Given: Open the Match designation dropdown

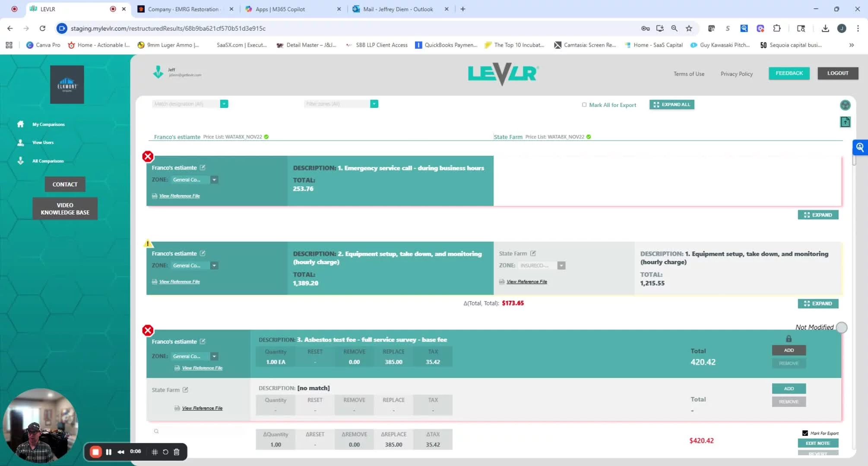Looking at the screenshot, I should click(x=224, y=104).
